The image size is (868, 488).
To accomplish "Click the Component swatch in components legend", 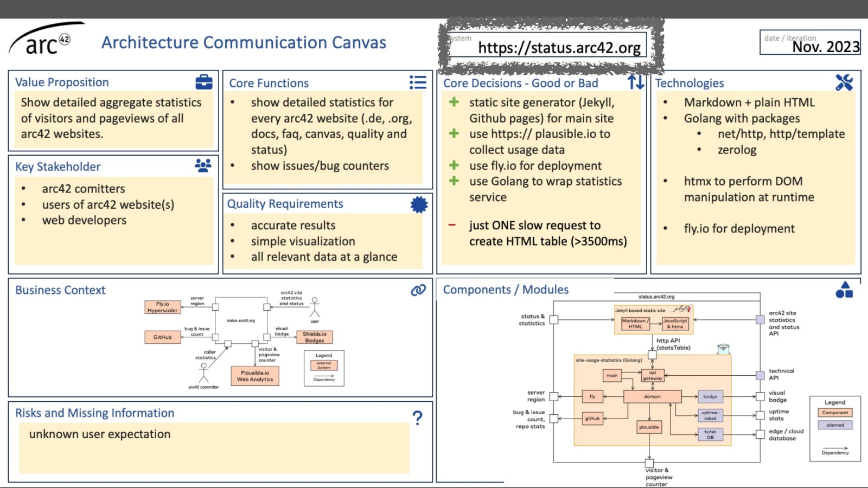I will click(x=835, y=413).
